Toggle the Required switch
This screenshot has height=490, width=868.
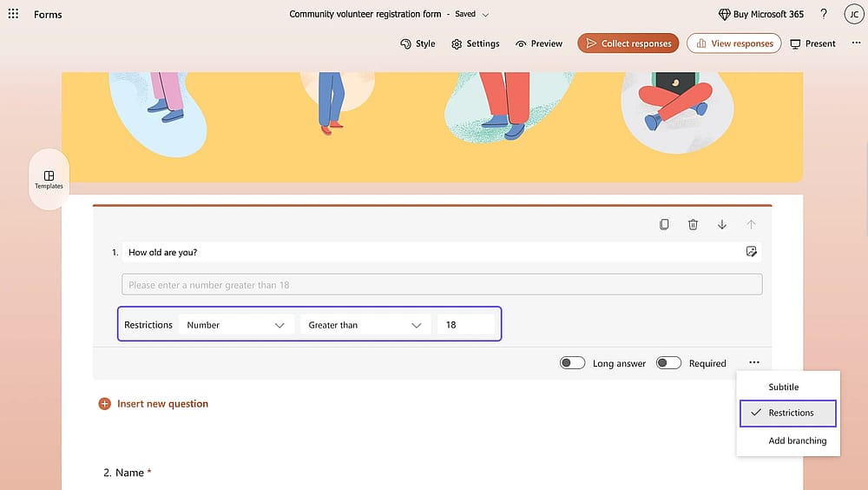[668, 363]
